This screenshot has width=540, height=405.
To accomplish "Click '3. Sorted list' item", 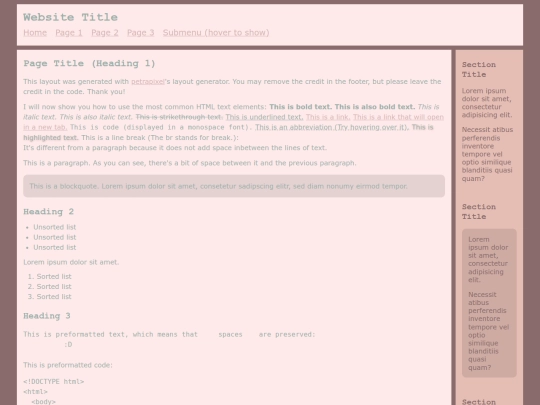I will (50, 297).
